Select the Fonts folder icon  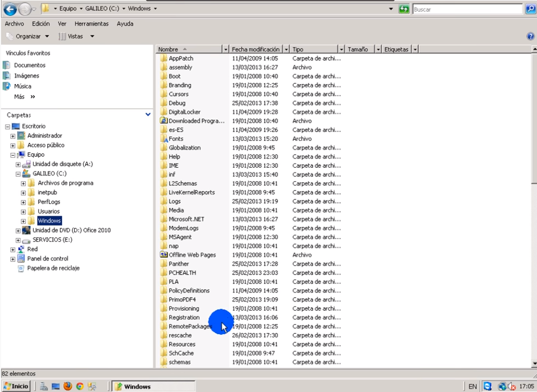coord(164,138)
